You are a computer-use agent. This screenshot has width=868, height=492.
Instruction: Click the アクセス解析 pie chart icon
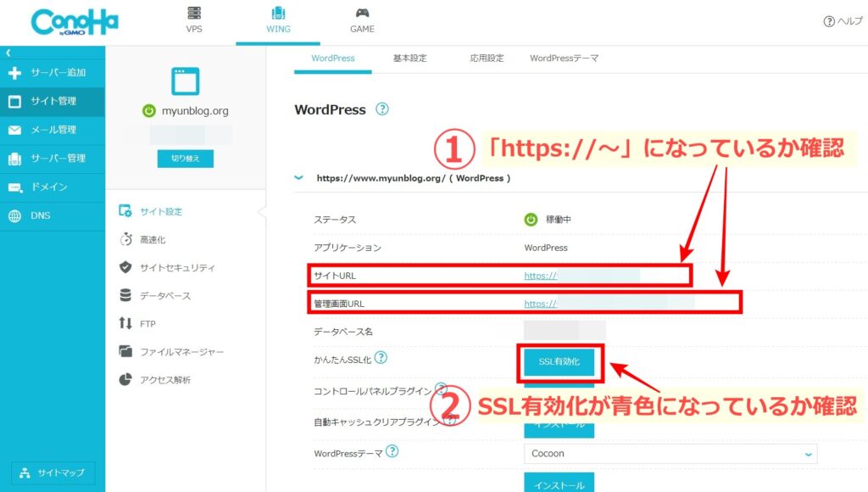[125, 379]
